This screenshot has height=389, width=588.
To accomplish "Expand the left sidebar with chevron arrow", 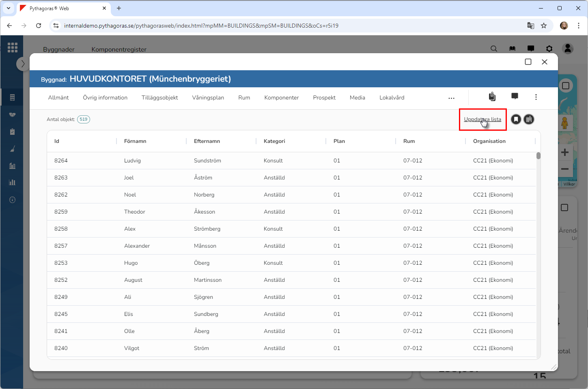I will [23, 64].
